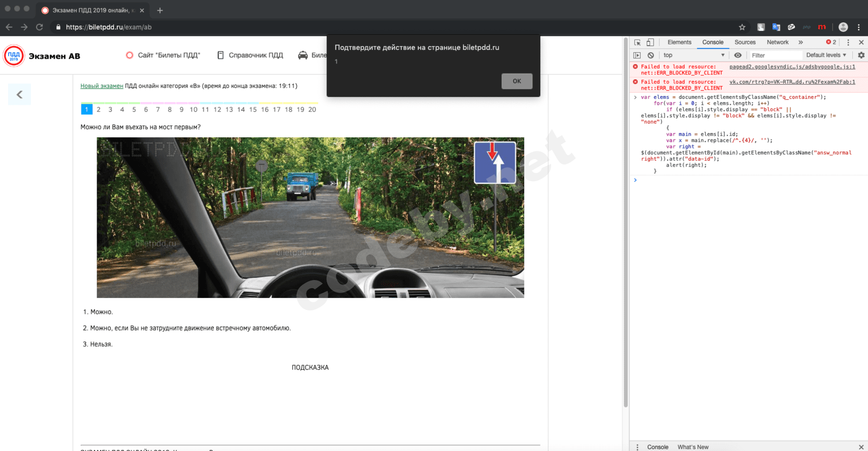Toggle the device toolbar icon
The image size is (868, 451).
(650, 42)
